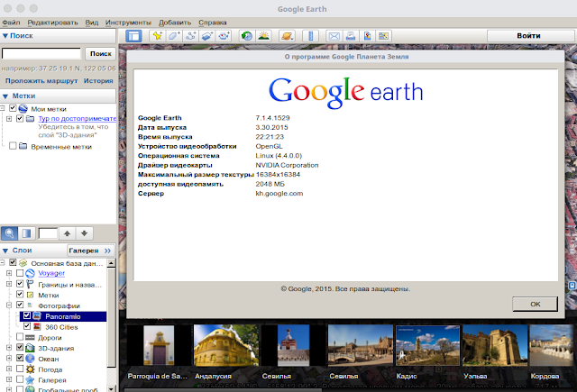Collapse the Слои panel triangle
The height and width of the screenshot is (392, 577).
[x=5, y=251]
